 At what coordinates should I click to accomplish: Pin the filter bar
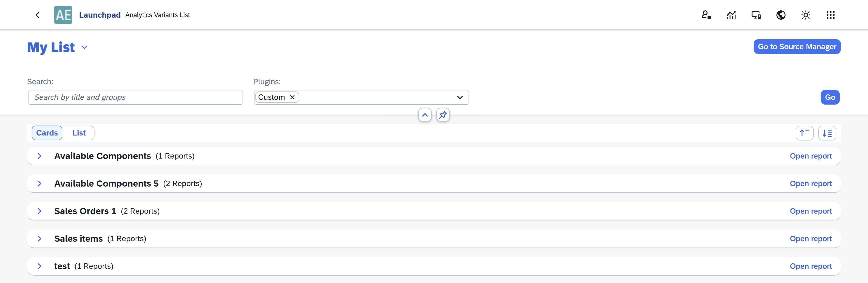point(443,115)
